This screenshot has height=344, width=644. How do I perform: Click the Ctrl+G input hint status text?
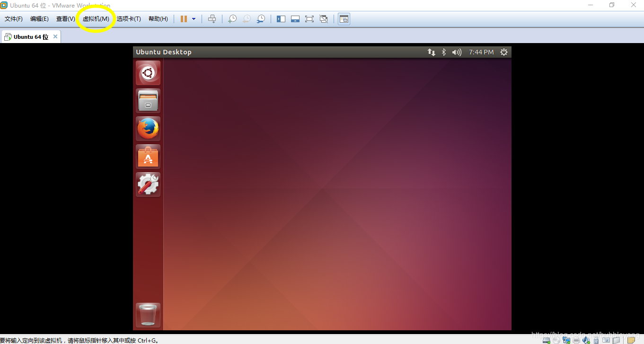(79, 340)
